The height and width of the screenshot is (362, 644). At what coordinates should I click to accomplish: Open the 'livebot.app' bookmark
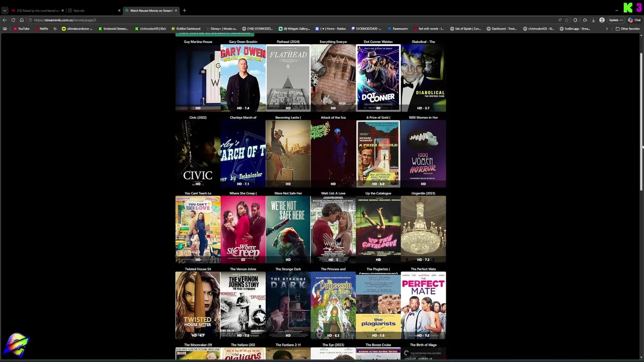pyautogui.click(x=575, y=29)
